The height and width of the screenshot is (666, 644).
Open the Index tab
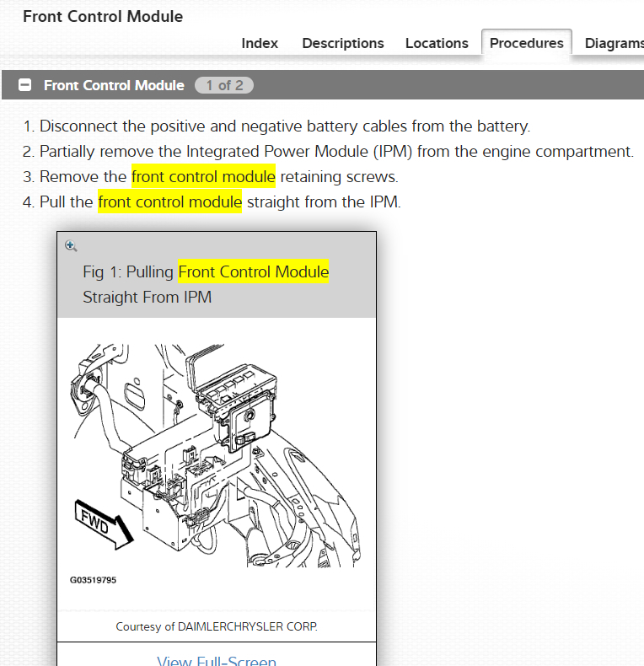(260, 43)
